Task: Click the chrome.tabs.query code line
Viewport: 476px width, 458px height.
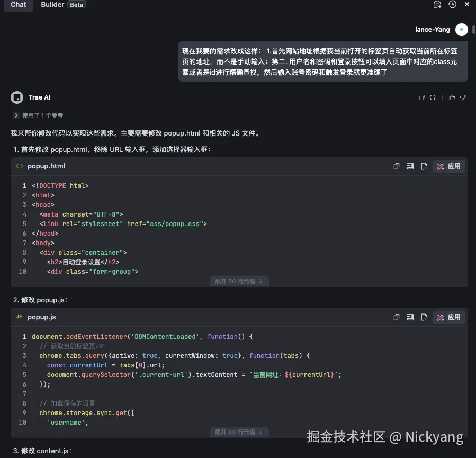Action: coord(175,356)
